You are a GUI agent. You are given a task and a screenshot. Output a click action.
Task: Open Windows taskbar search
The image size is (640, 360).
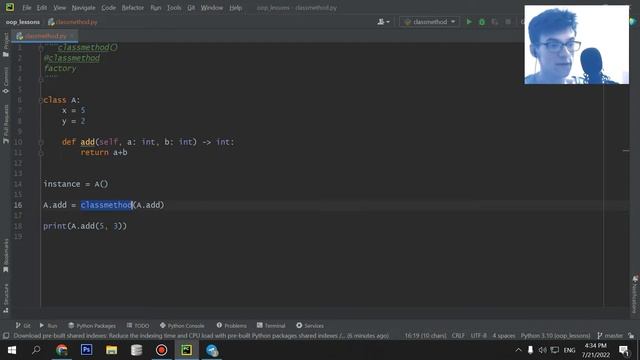[36, 350]
